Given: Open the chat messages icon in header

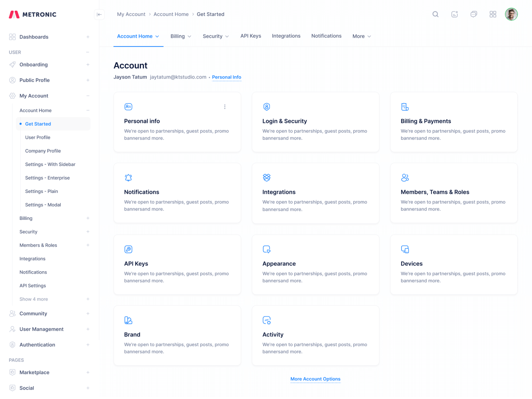Looking at the screenshot, I should point(473,14).
